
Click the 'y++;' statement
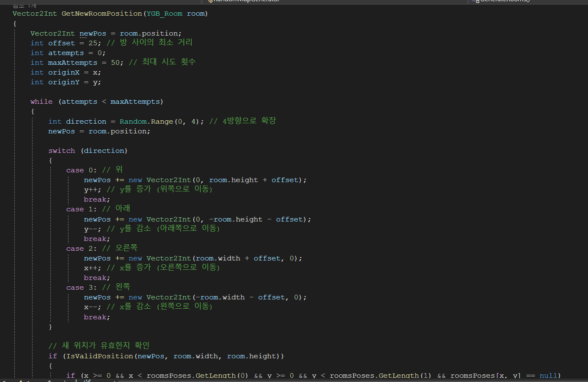[93, 190]
